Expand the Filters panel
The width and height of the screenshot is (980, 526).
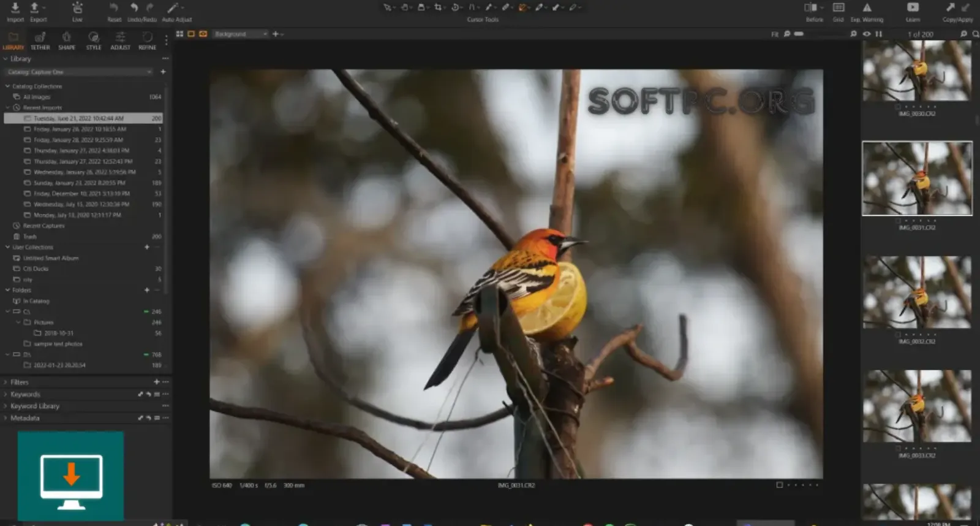point(6,382)
